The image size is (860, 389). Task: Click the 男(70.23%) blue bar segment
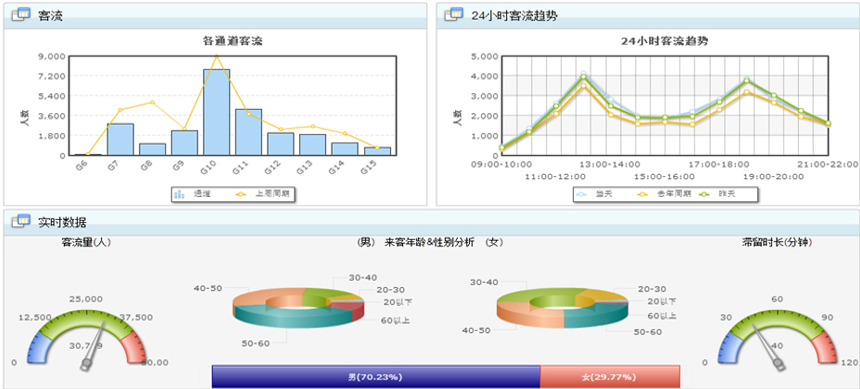[x=376, y=377]
